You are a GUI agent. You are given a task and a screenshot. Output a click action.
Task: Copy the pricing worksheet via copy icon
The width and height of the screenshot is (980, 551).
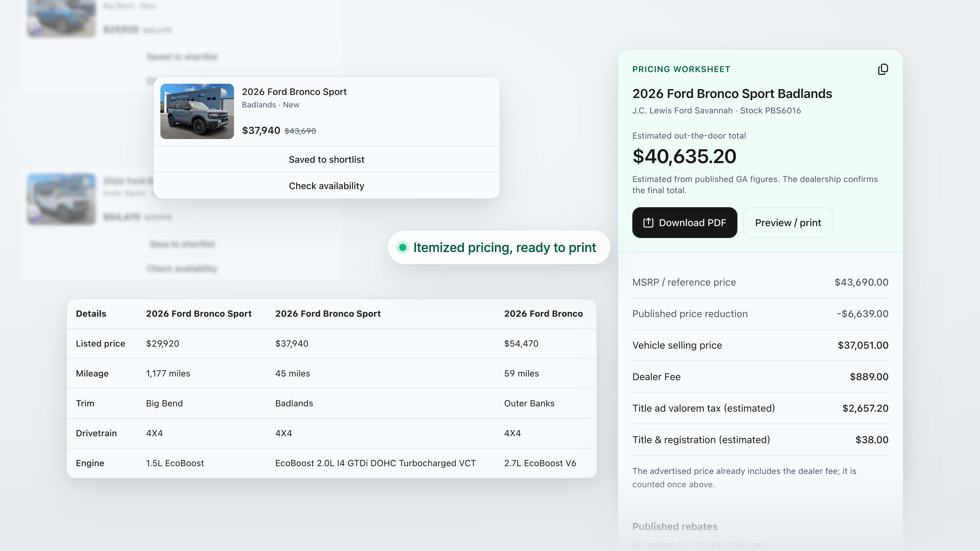[883, 69]
